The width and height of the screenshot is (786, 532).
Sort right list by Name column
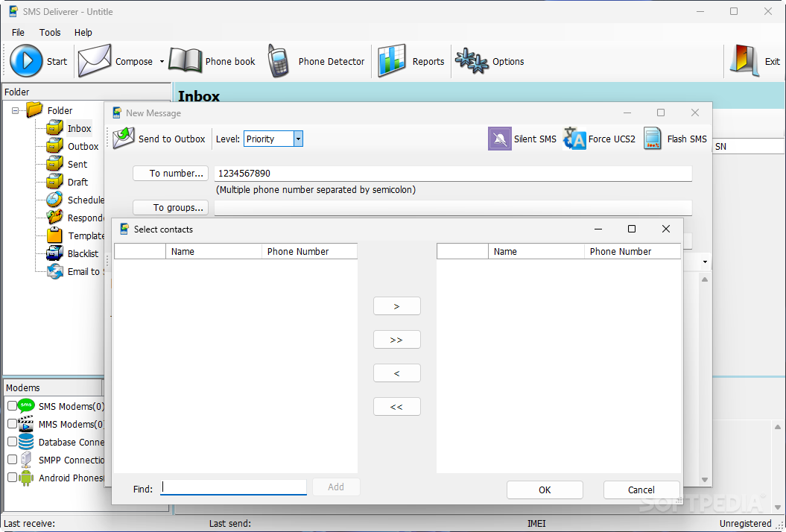point(536,251)
